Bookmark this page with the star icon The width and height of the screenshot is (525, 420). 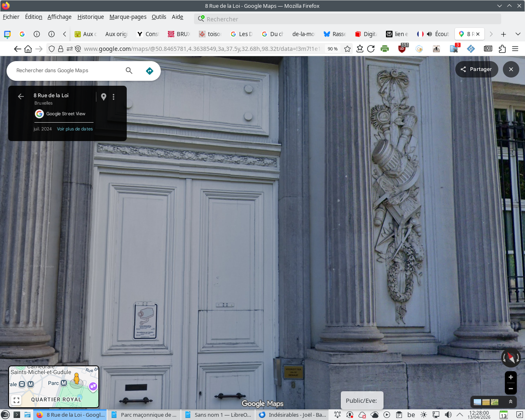point(347,49)
